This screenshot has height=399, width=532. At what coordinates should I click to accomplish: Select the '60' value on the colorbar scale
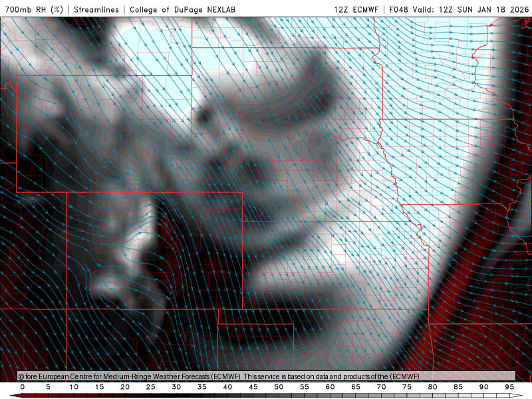(330, 387)
